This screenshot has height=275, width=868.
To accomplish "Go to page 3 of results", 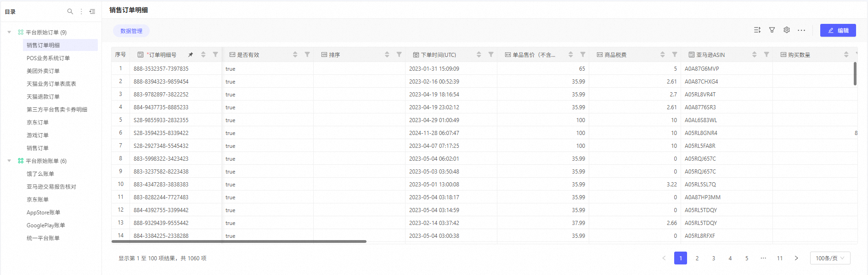I will [x=714, y=258].
